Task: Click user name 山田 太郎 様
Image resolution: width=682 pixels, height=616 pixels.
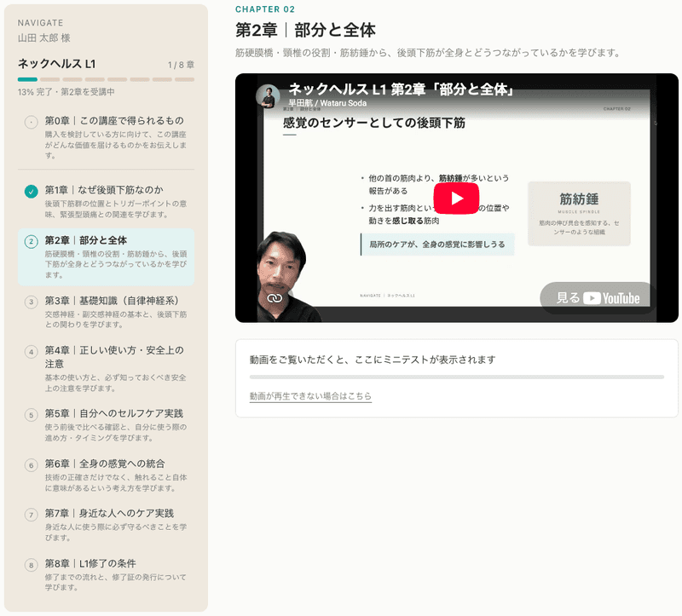Action: click(x=44, y=37)
